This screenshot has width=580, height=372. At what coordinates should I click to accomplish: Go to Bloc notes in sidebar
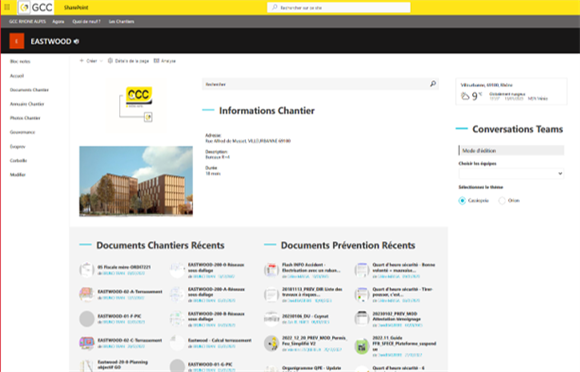coord(20,61)
